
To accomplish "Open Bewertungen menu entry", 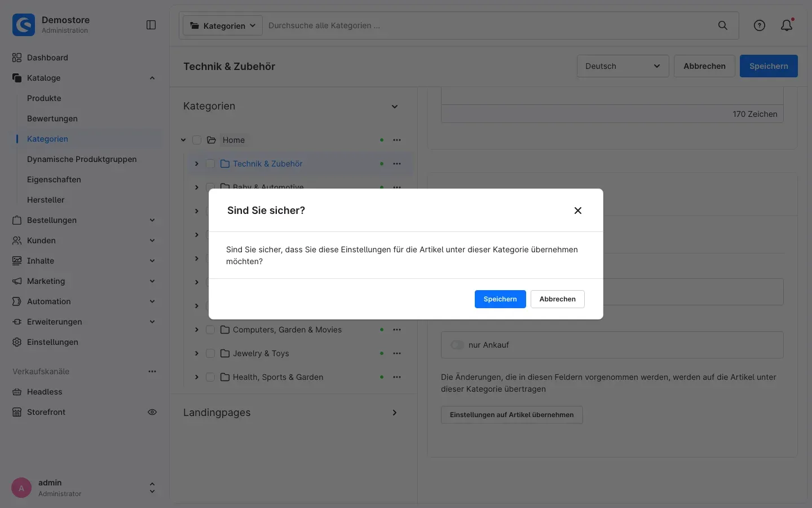I will (52, 119).
